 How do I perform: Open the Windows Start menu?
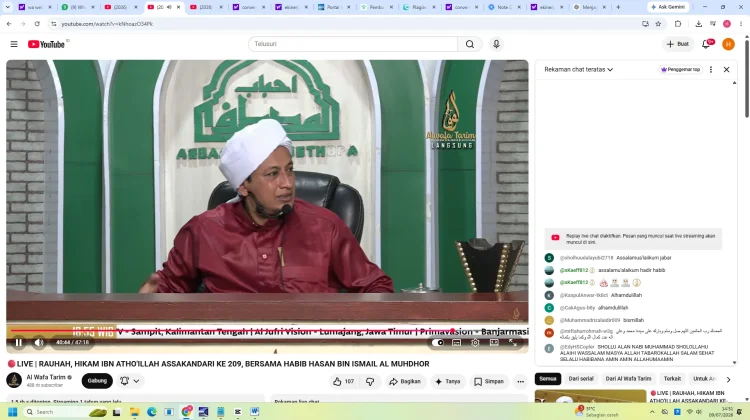13,412
